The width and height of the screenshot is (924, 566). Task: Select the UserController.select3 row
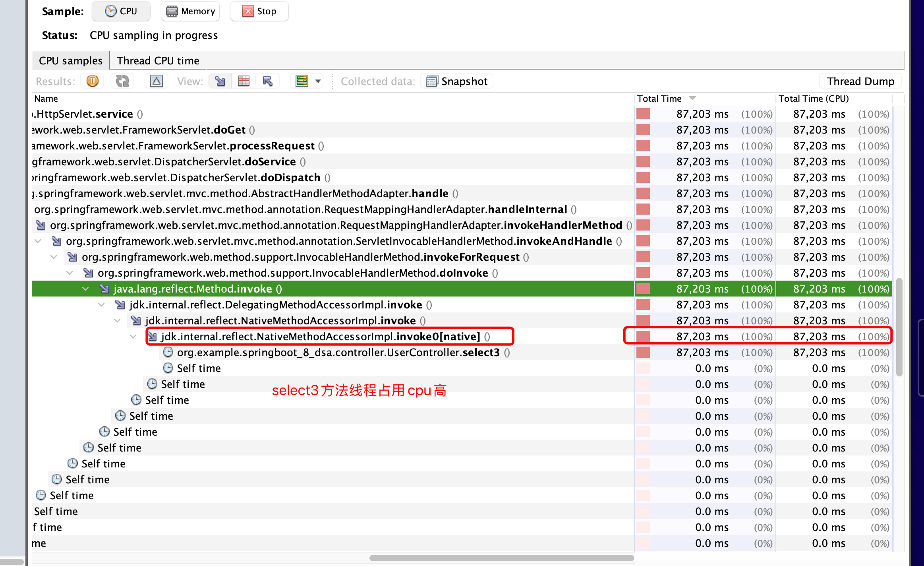(338, 353)
